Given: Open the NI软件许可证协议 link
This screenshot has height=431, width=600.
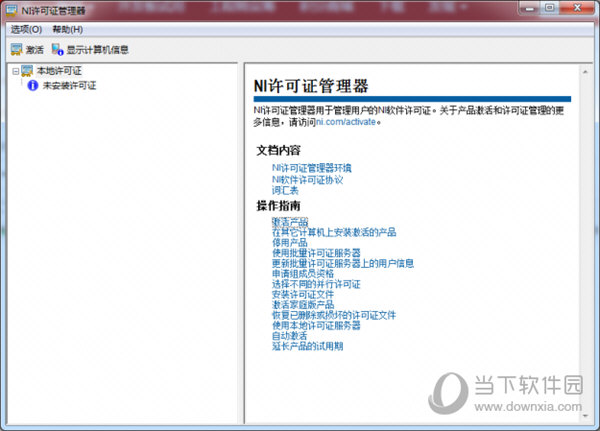Looking at the screenshot, I should tap(307, 180).
